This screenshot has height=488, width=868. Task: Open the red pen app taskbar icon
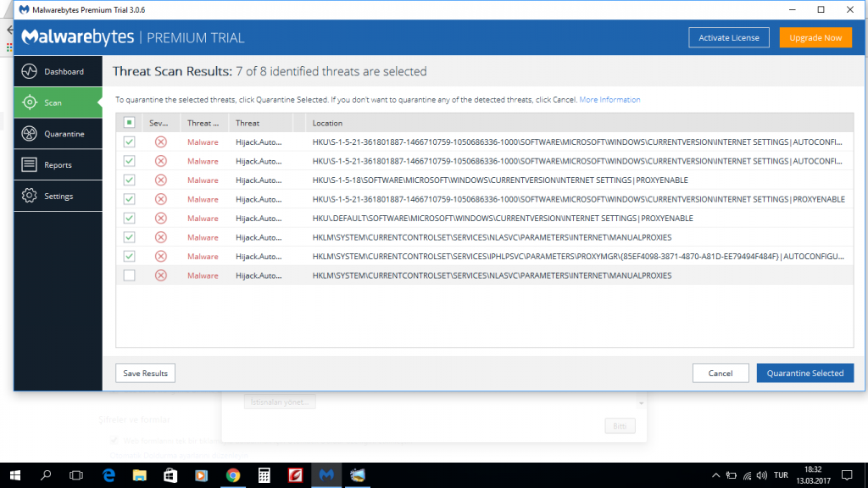point(296,475)
